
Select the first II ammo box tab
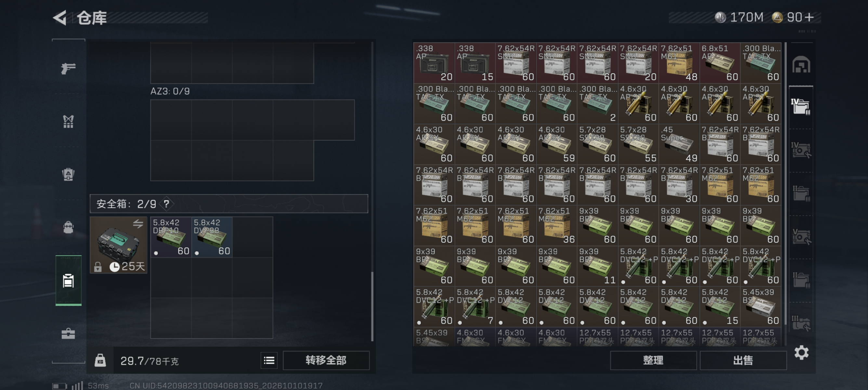[801, 193]
